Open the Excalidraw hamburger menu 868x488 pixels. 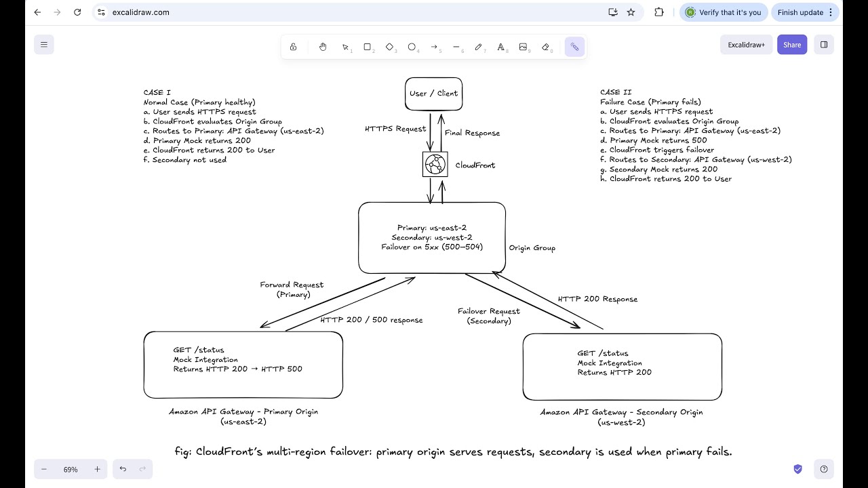click(44, 45)
